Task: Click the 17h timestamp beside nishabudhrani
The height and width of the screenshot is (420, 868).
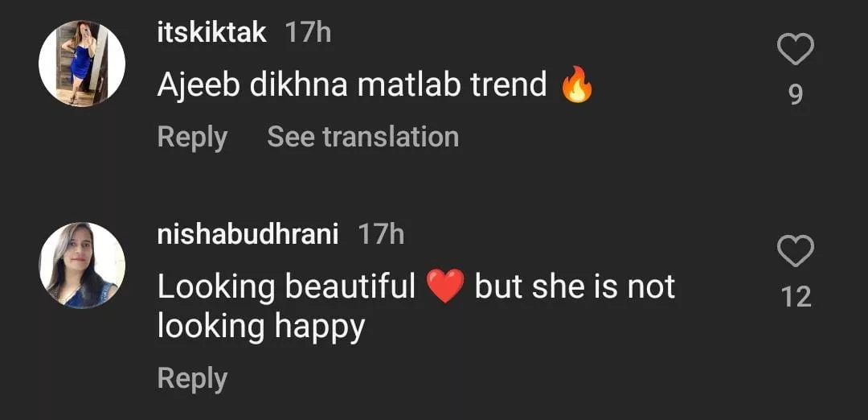Action: (381, 235)
